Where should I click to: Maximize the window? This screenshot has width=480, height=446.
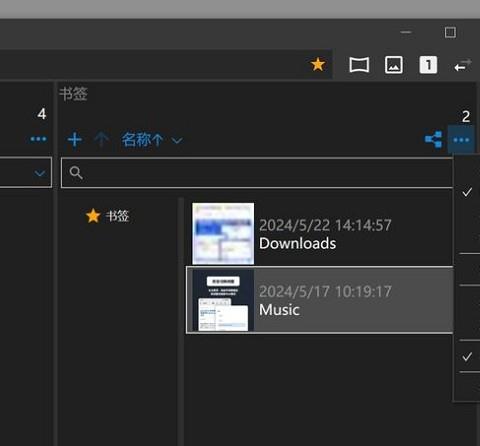click(450, 32)
